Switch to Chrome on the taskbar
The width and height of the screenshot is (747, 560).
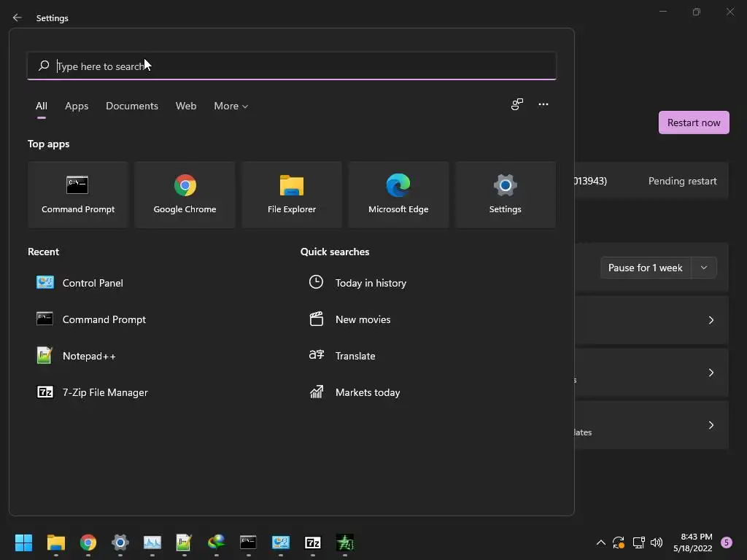coord(88,542)
